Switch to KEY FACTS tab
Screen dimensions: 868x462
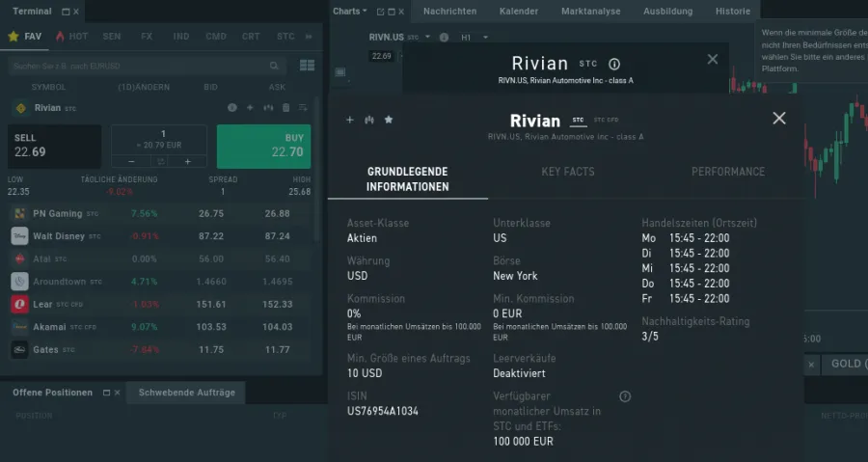coord(568,172)
